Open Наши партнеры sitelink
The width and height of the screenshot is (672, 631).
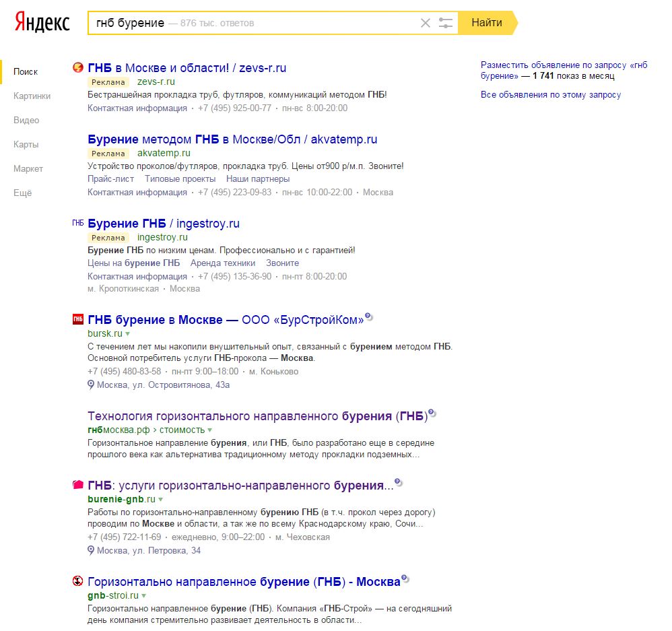pos(258,178)
